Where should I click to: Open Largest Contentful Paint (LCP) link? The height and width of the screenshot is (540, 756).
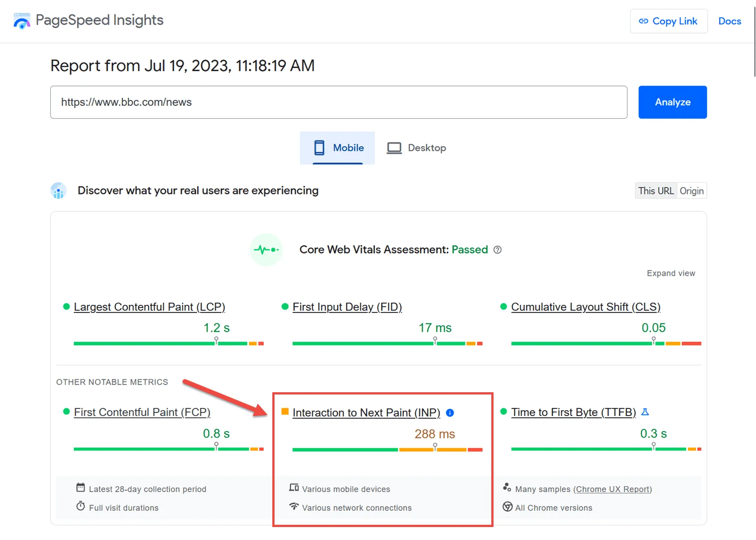coord(149,307)
